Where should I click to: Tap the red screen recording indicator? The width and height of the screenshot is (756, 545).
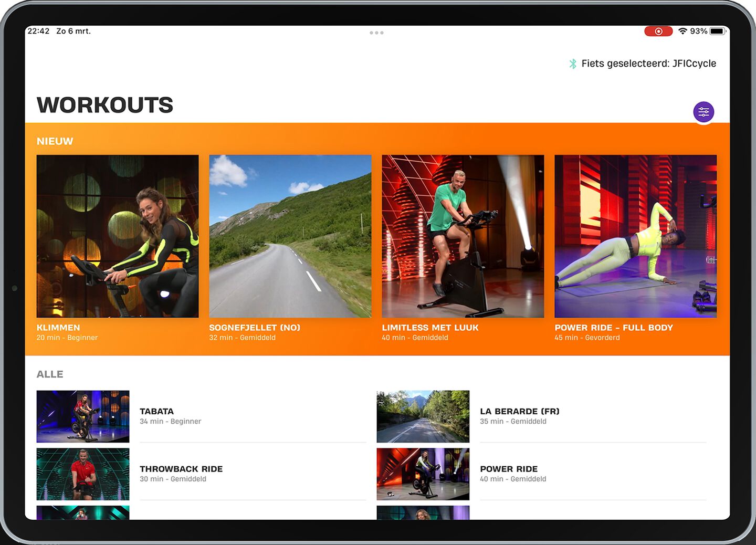tap(658, 32)
